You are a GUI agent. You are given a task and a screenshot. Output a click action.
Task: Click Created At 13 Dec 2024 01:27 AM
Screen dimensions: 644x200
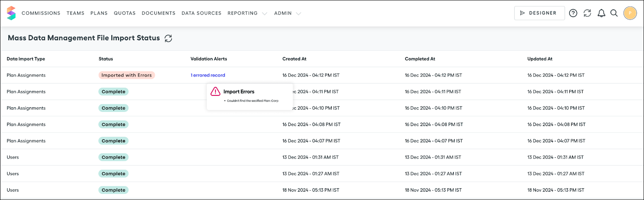pos(311,174)
